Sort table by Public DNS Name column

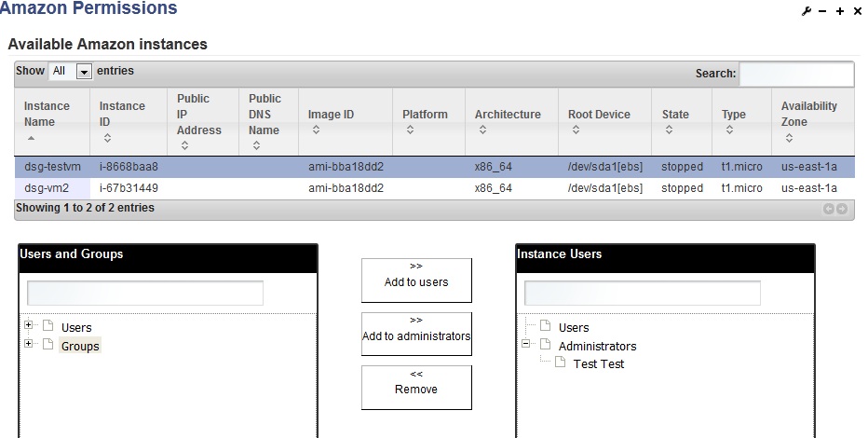268,122
